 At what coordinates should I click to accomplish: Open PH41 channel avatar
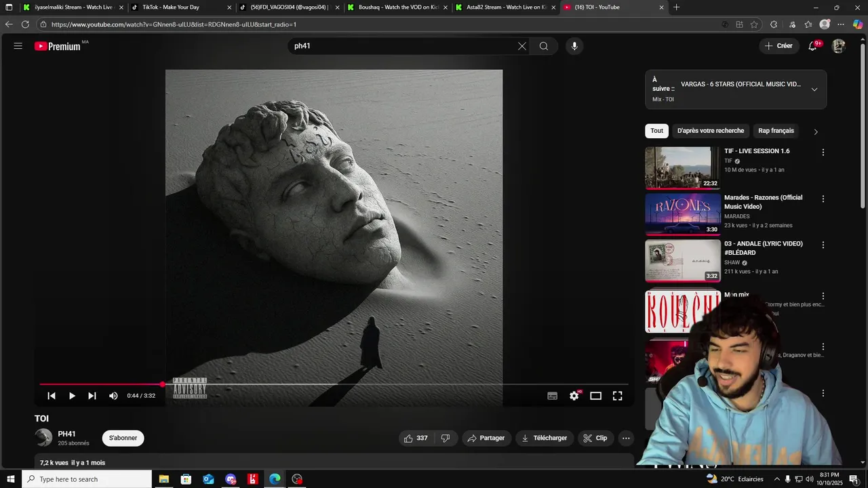[x=43, y=438]
